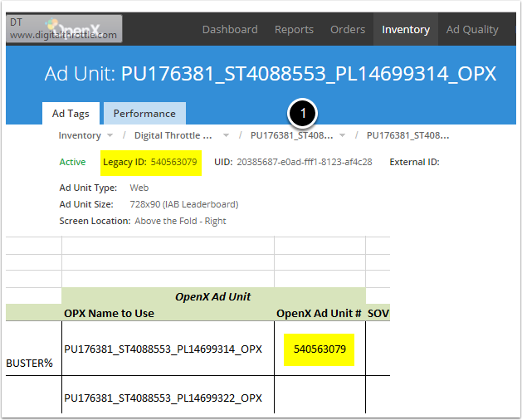Image resolution: width=522 pixels, height=420 pixels.
Task: Select the UID 20385687-e0ad-fff1-8123-af4c28 value
Action: pos(305,162)
